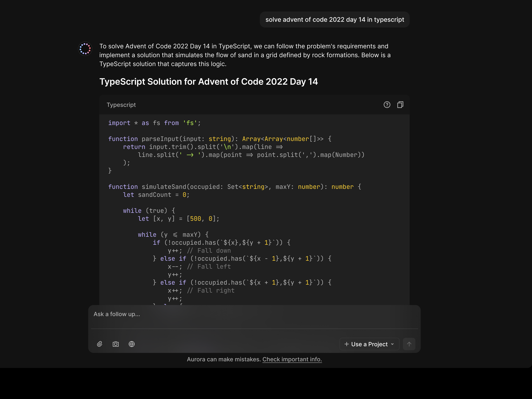Click the while (true) code line

click(x=149, y=211)
